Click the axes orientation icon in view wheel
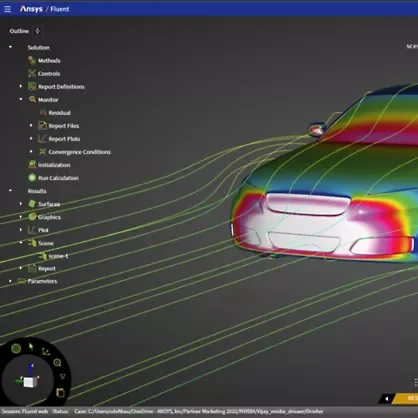The height and width of the screenshot is (418, 418). (46, 351)
